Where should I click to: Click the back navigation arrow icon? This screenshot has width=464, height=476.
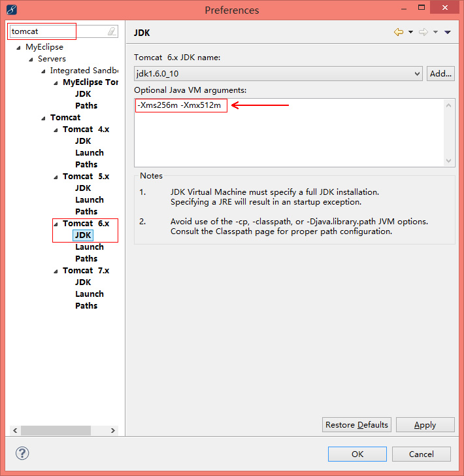(x=399, y=32)
